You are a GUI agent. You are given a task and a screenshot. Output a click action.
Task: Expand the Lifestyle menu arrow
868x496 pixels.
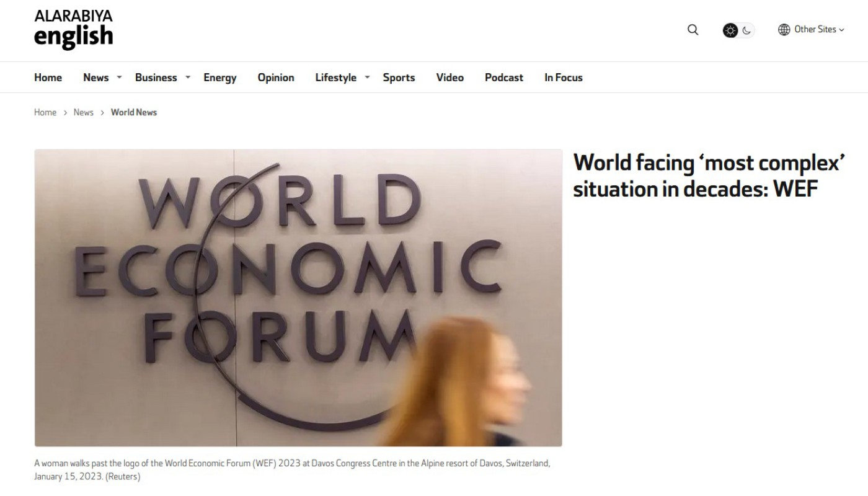tap(367, 77)
